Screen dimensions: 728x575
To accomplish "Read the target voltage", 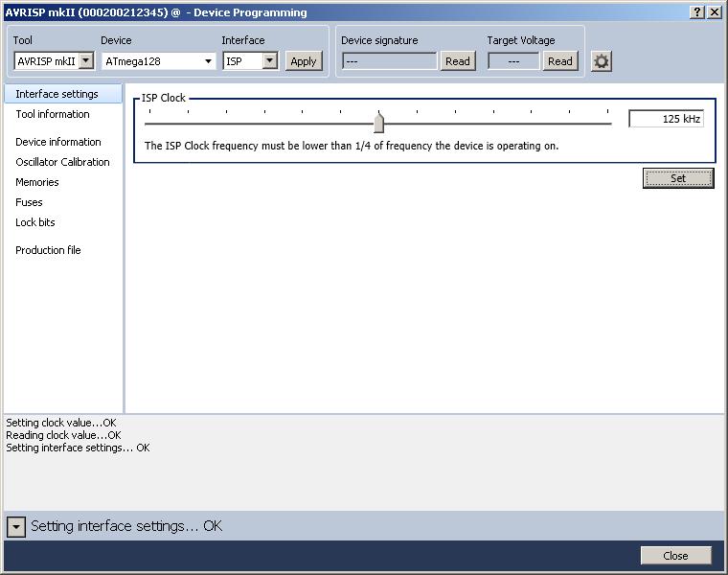I will (x=559, y=61).
